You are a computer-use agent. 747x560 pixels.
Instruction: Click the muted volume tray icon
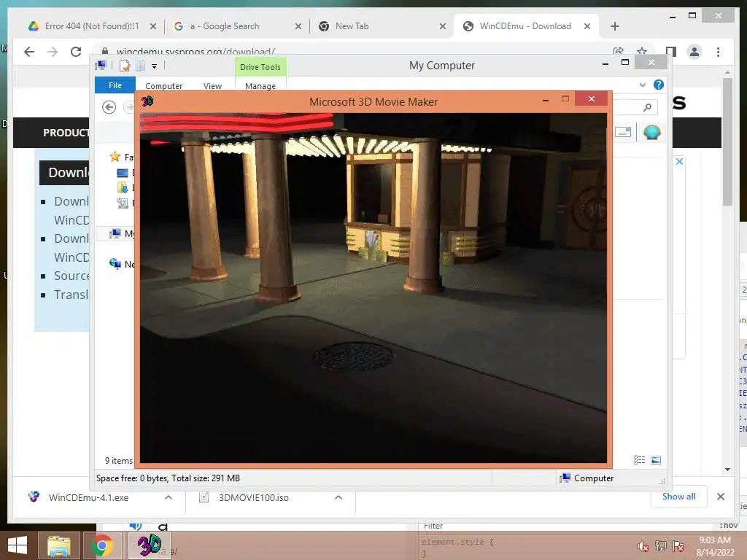(643, 546)
